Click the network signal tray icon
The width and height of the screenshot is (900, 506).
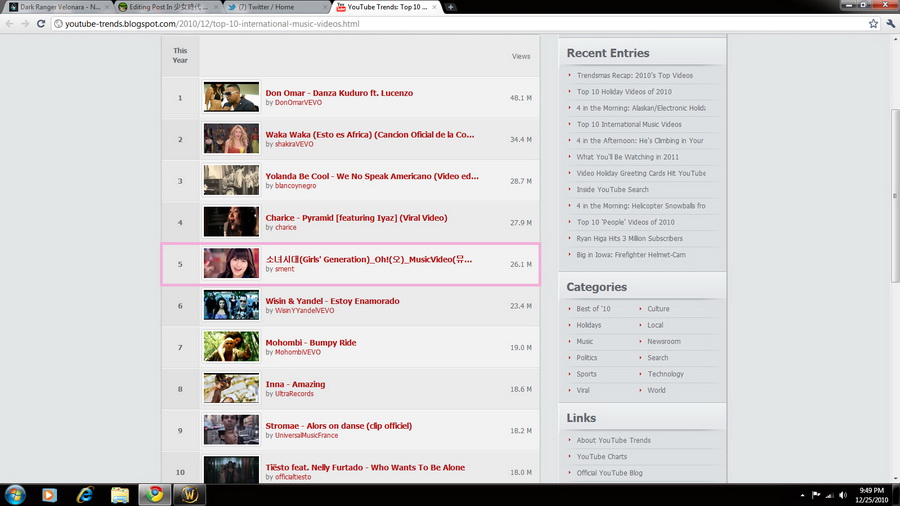click(x=829, y=495)
